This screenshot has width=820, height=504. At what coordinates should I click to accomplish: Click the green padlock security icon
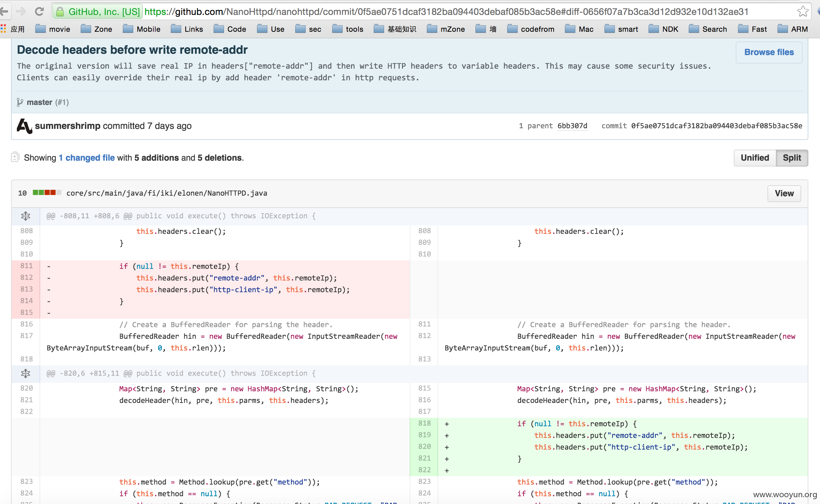click(x=60, y=12)
